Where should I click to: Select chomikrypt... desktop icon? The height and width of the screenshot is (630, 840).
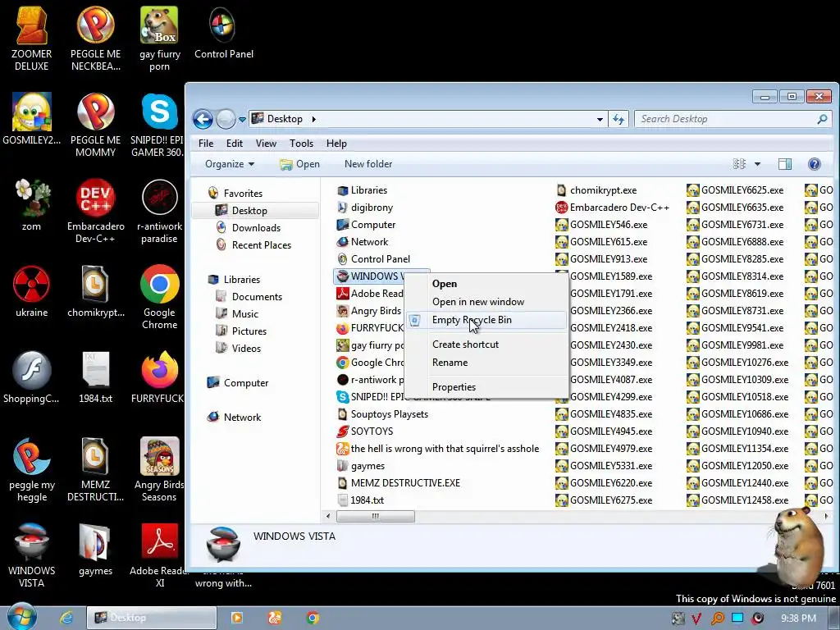[x=95, y=291]
